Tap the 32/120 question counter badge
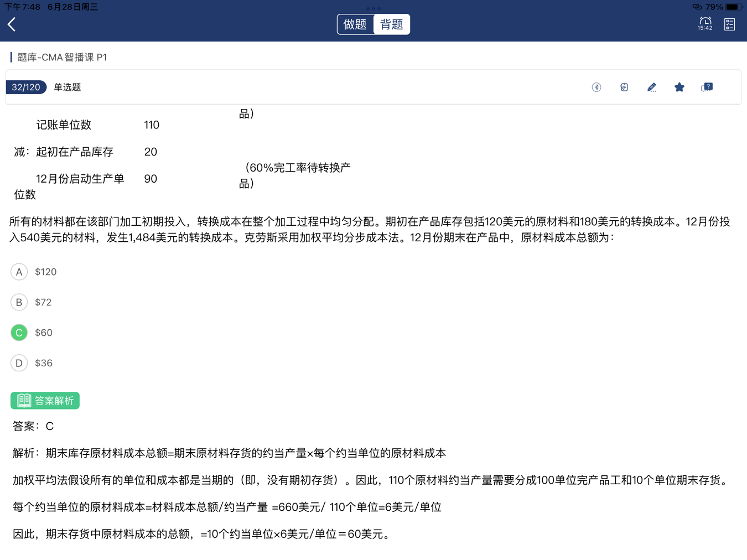Viewport: 747px width, 560px height. pos(26,87)
